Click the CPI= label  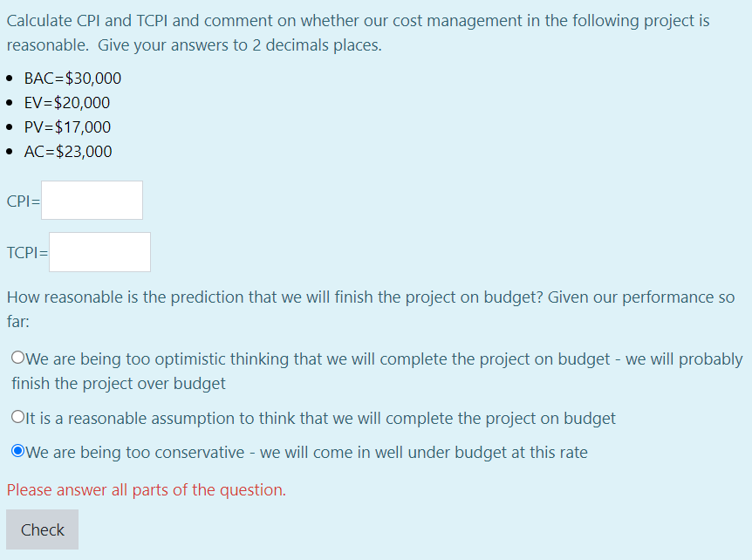click(x=20, y=200)
